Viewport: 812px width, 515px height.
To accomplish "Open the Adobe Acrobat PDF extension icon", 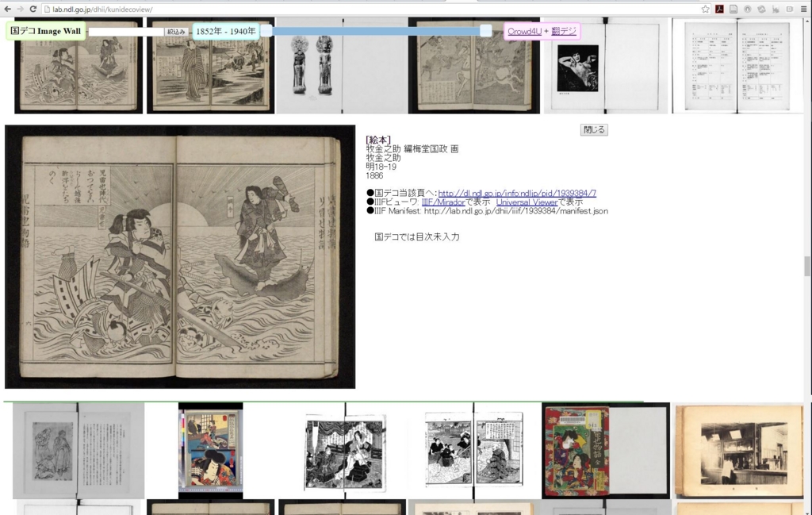I will point(719,9).
